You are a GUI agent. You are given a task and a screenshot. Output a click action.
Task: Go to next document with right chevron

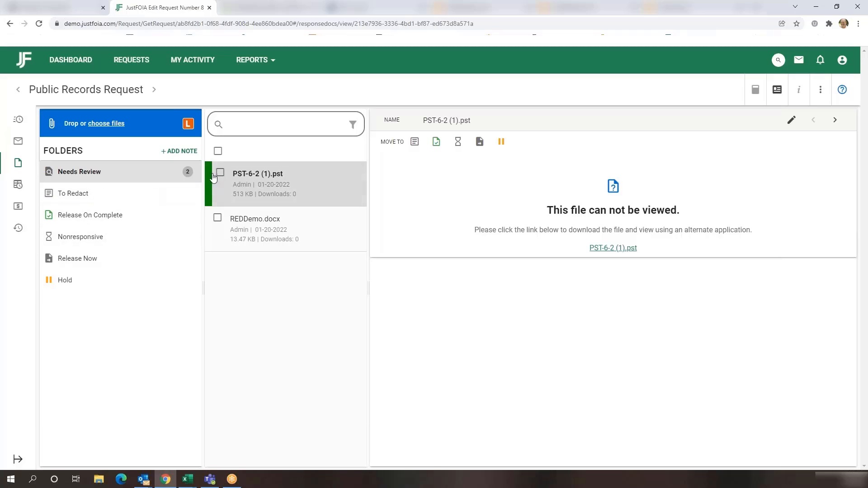(x=835, y=120)
